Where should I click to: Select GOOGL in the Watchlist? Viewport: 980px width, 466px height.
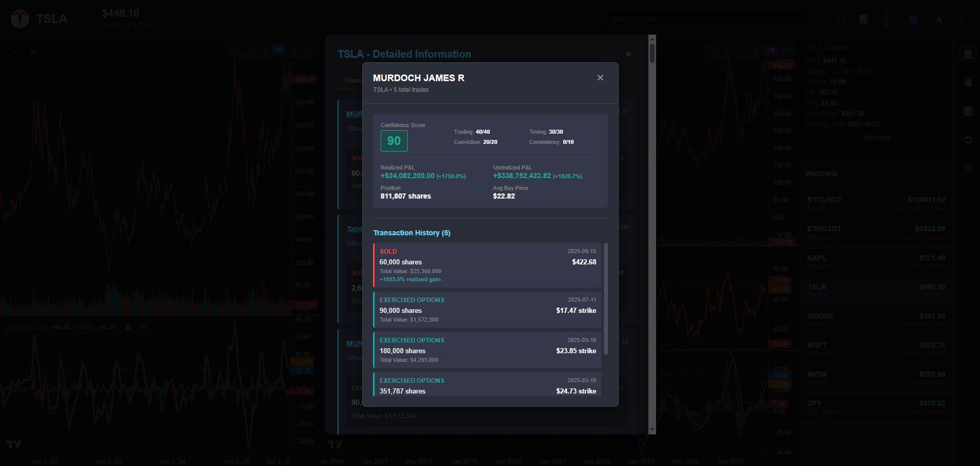click(x=876, y=320)
